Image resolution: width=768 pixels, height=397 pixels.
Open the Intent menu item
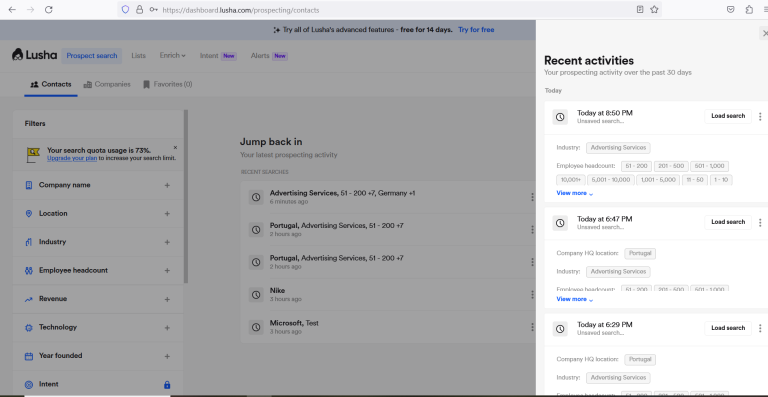[218, 56]
